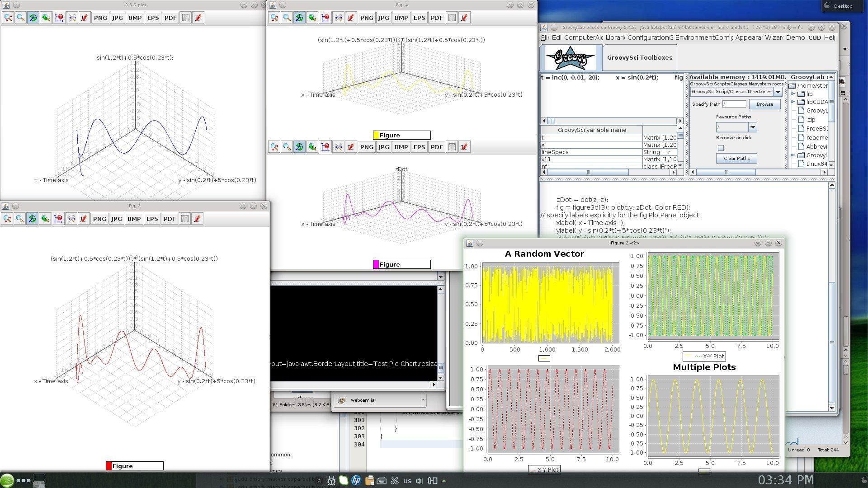Click coordinate marker icon in A 3-D plot toolbar
This screenshot has width=868, height=488.
[x=59, y=18]
